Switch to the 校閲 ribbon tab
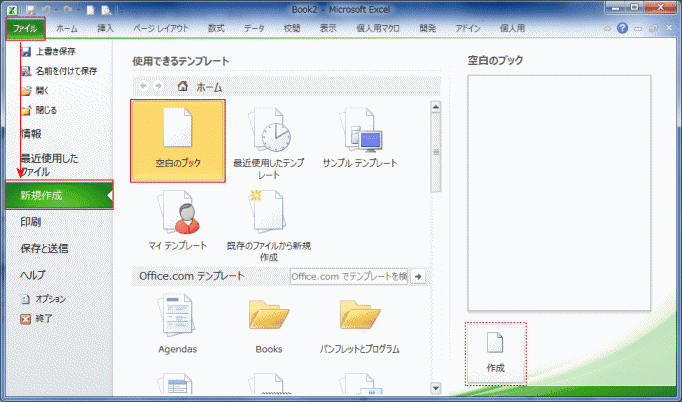Viewport: 682px width, 402px height. coord(292,29)
